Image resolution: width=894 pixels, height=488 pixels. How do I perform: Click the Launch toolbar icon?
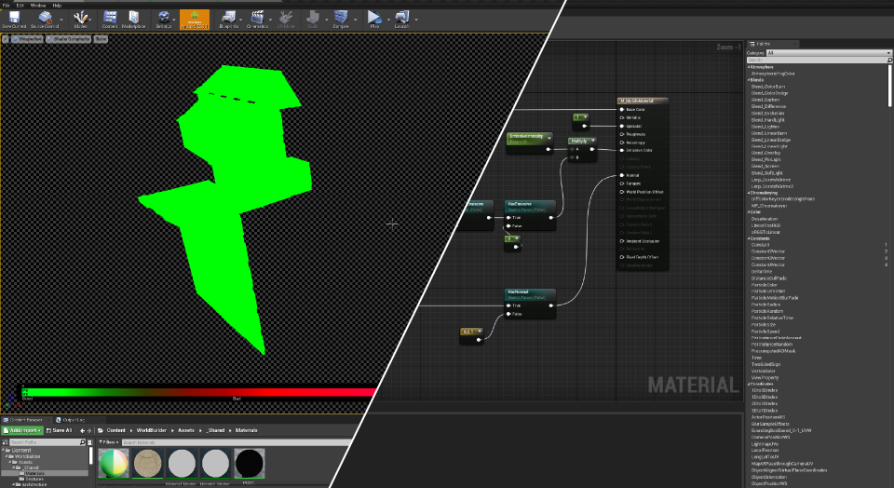click(x=402, y=19)
